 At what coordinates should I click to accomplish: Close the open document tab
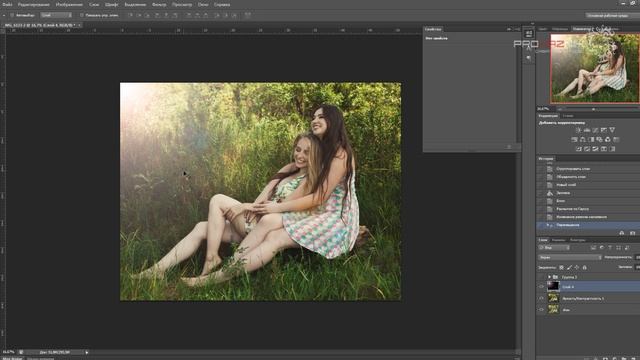click(79, 25)
